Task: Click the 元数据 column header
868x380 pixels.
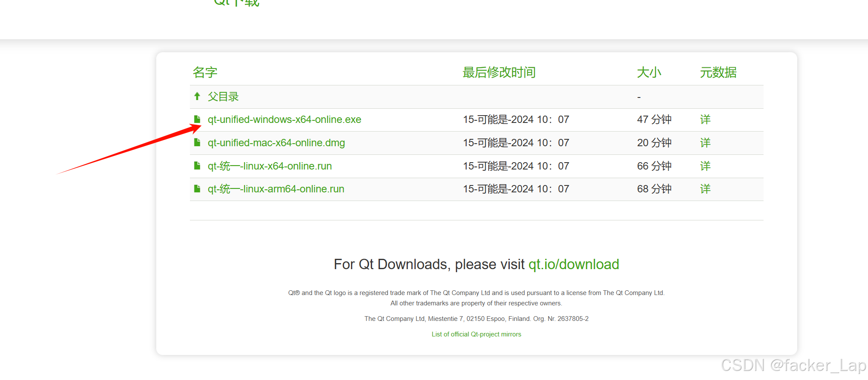Action: click(718, 72)
